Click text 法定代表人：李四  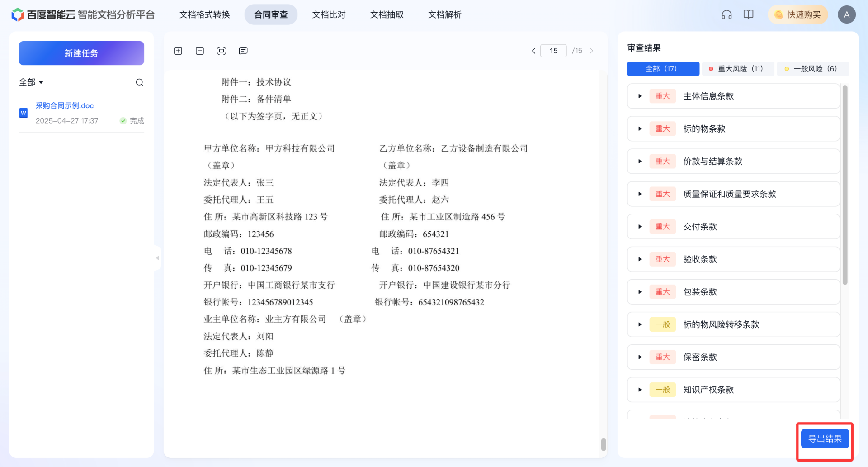(414, 182)
